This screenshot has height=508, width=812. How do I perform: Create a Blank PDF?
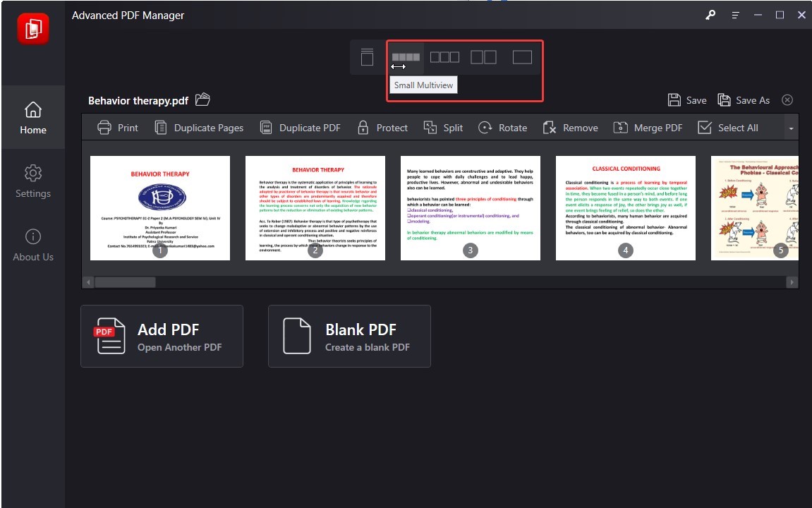[x=349, y=335]
